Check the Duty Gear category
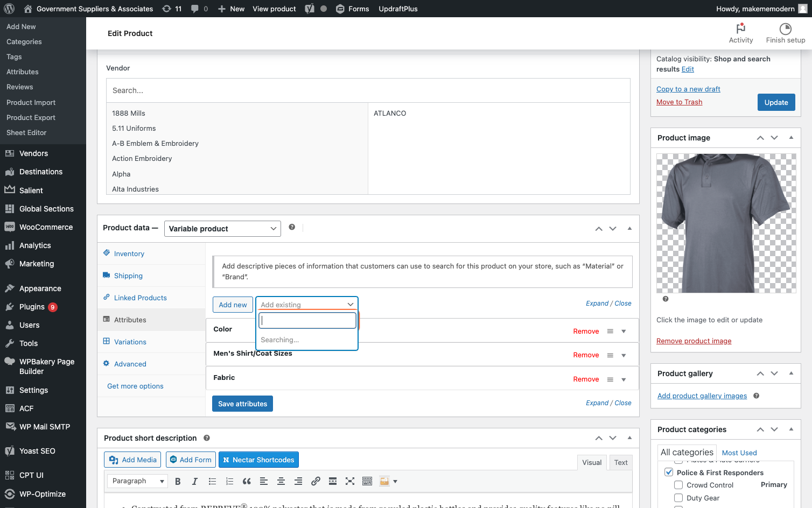The width and height of the screenshot is (812, 508). (678, 498)
